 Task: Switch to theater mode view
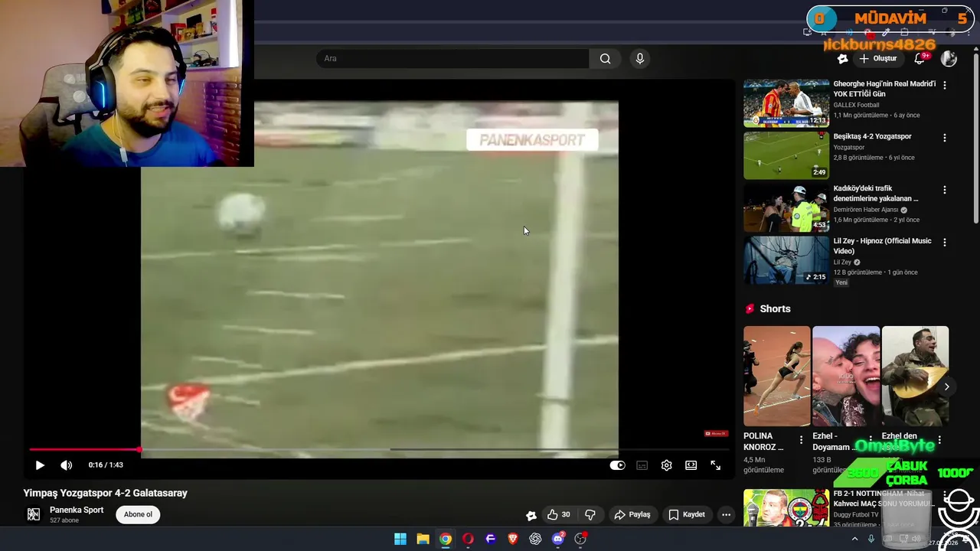pyautogui.click(x=691, y=465)
